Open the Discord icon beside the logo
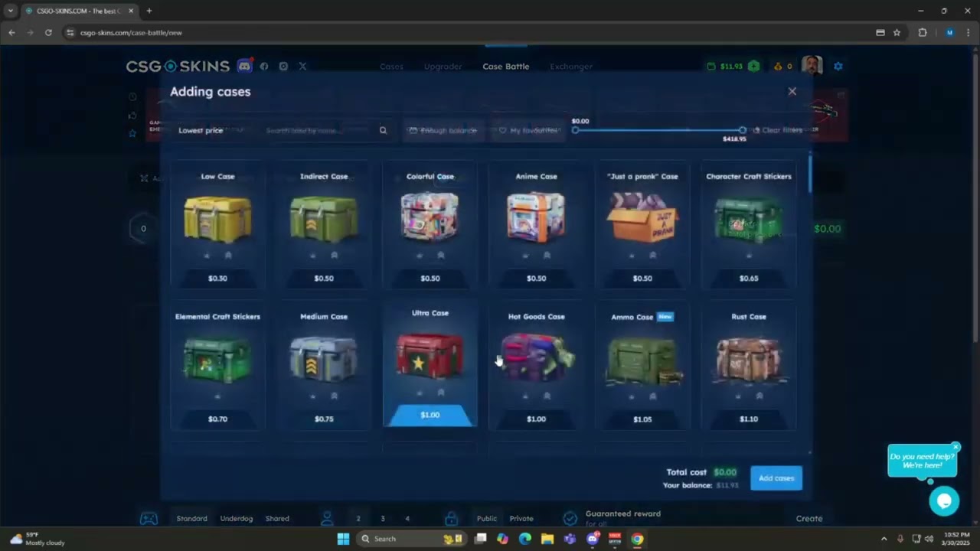This screenshot has width=980, height=551. point(244,66)
